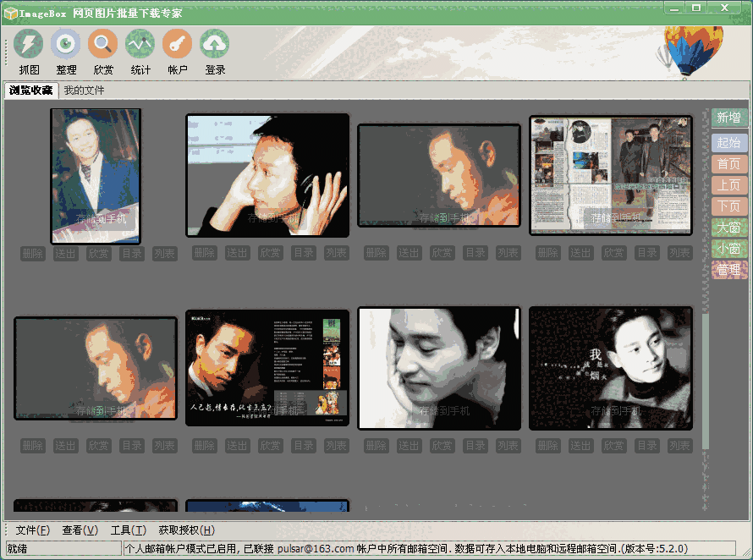This screenshot has height=560, width=753.
Task: Switch to large view with 大窗
Action: pyautogui.click(x=728, y=227)
